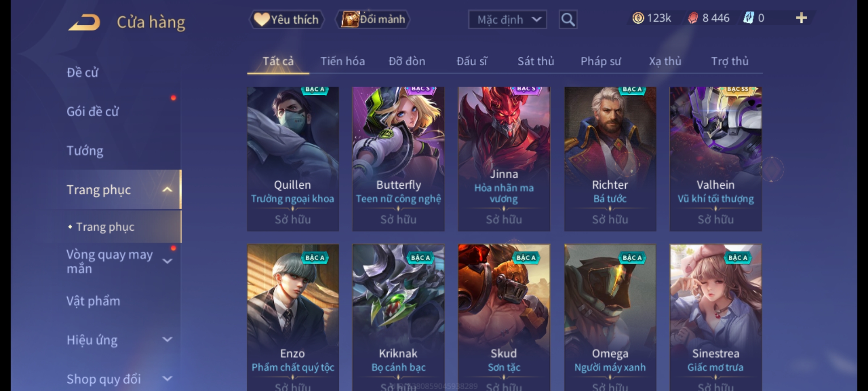Image resolution: width=868 pixels, height=391 pixels.
Task: Click the plus icon to add currency
Action: pos(801,18)
